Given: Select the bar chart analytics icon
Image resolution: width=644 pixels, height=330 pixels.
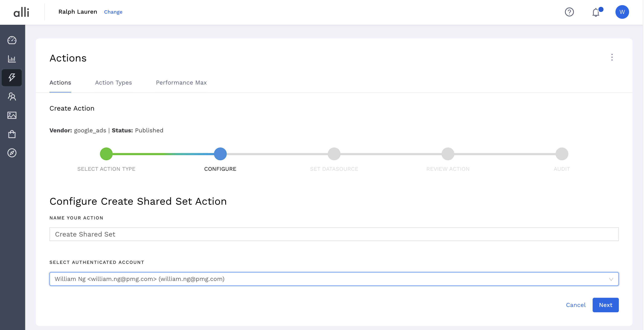Looking at the screenshot, I should point(12,59).
